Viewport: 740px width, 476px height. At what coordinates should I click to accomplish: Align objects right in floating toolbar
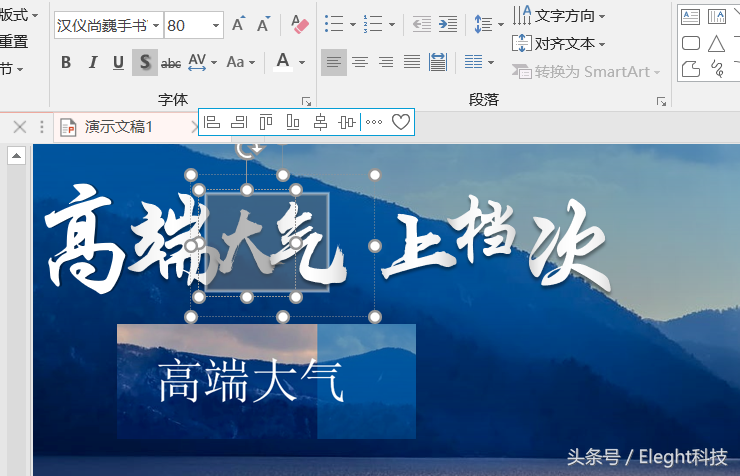tap(239, 123)
